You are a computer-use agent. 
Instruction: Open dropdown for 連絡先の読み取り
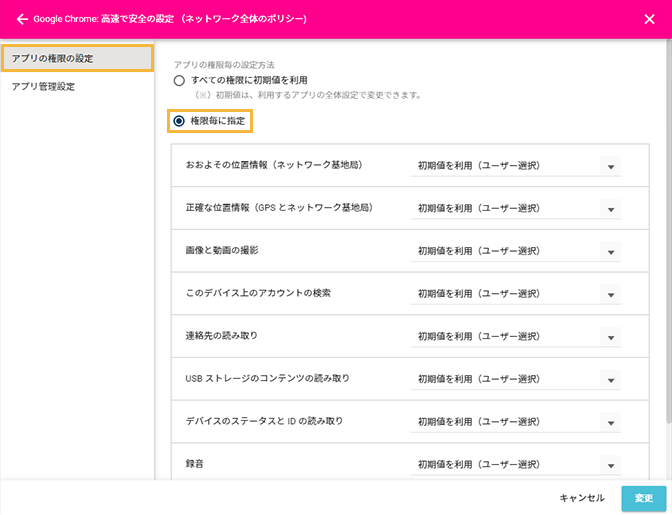(x=516, y=337)
